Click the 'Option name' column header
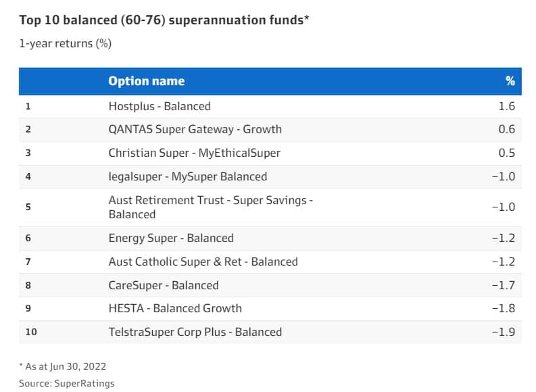The height and width of the screenshot is (392, 536). point(146,81)
